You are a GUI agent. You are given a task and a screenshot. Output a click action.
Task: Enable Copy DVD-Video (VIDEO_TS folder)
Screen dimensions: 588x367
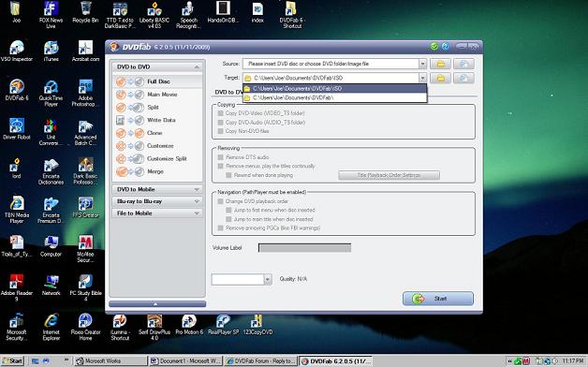point(221,113)
